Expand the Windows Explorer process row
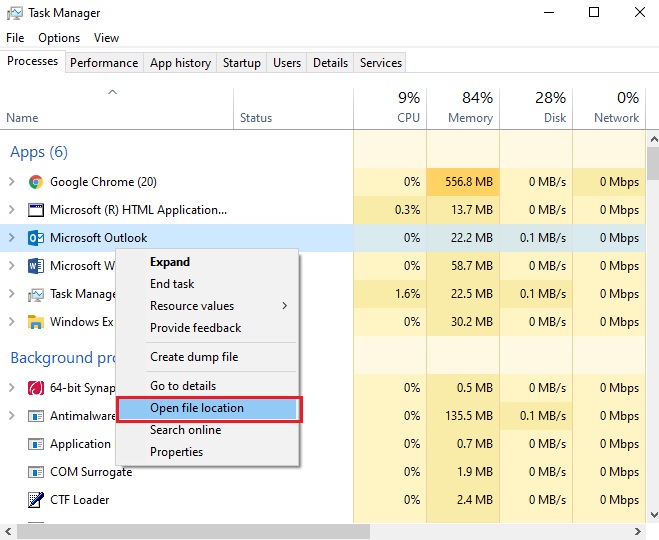Screen dimensions: 659x540 pyautogui.click(x=12, y=321)
